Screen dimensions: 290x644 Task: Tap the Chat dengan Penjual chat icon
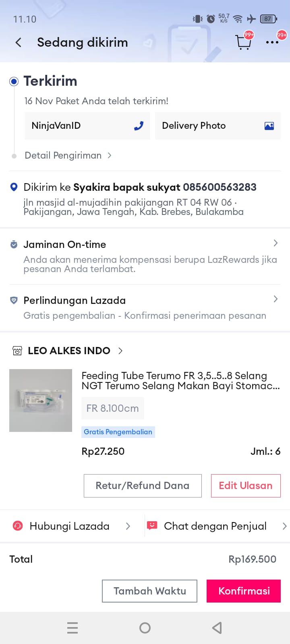click(x=152, y=526)
